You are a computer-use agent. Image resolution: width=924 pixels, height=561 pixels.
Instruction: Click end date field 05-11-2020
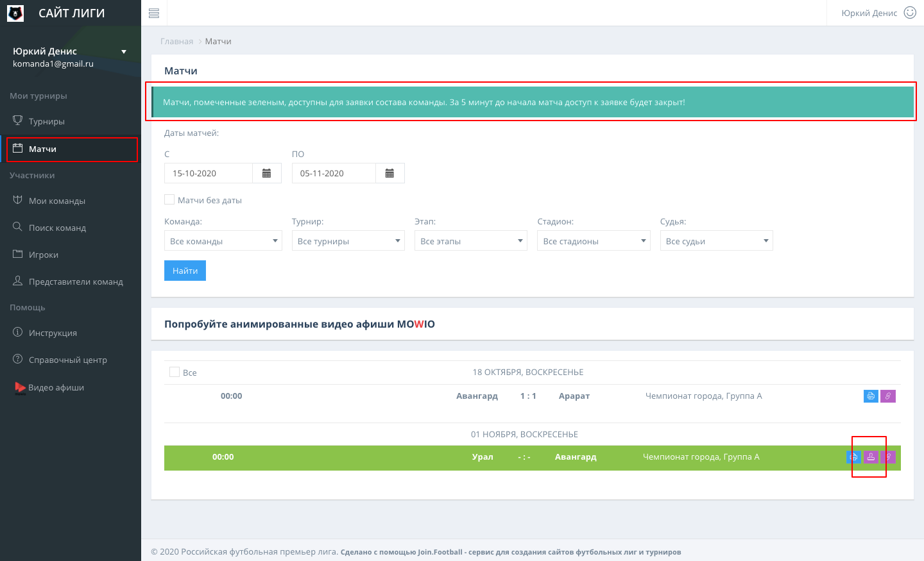pos(334,173)
